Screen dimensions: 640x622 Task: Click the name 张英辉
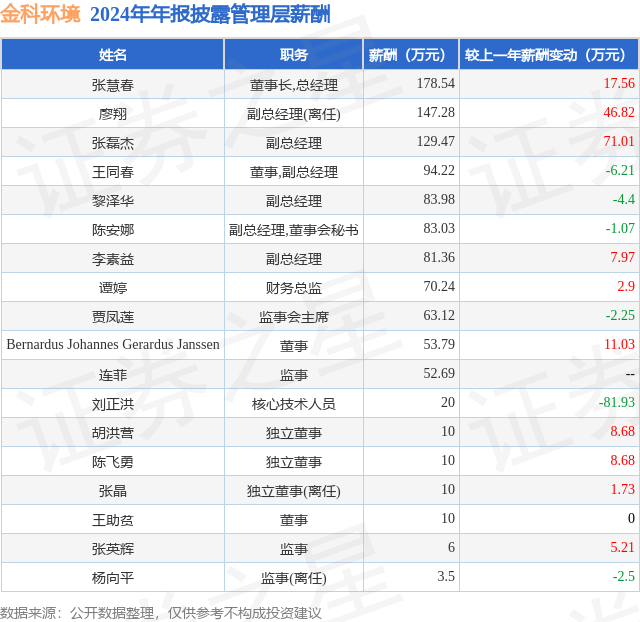tap(113, 549)
